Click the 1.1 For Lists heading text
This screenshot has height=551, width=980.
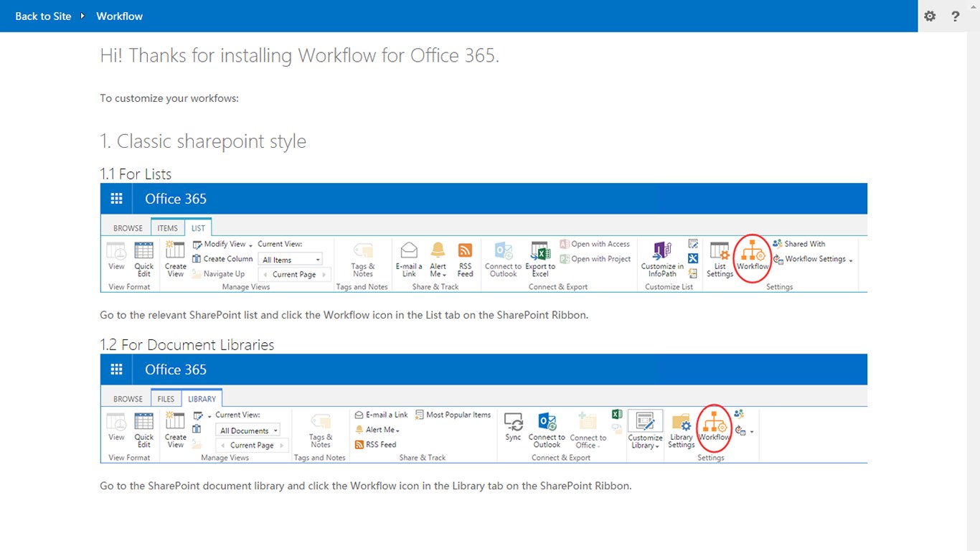pyautogui.click(x=136, y=174)
